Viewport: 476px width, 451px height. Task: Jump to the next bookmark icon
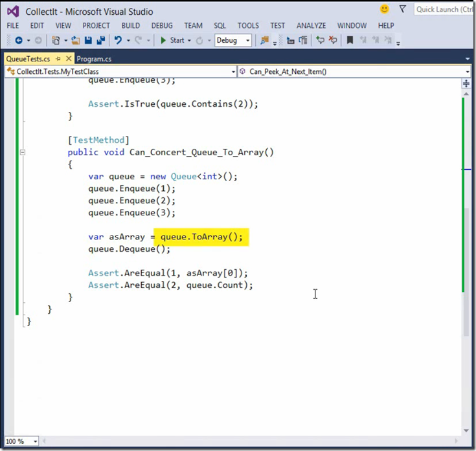point(376,40)
